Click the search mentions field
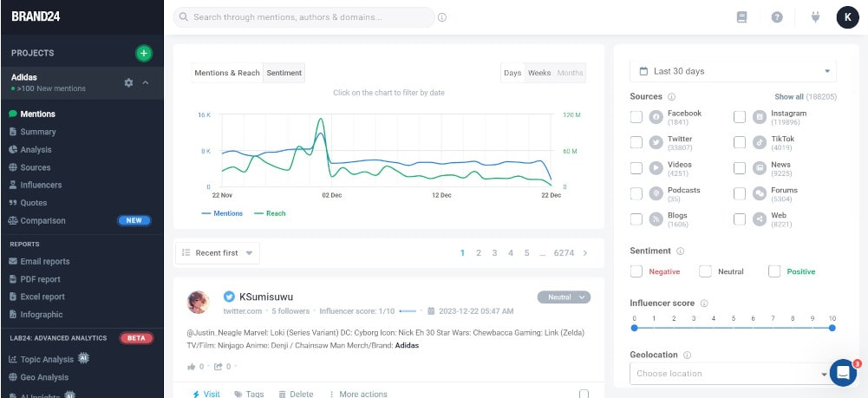 (x=303, y=17)
